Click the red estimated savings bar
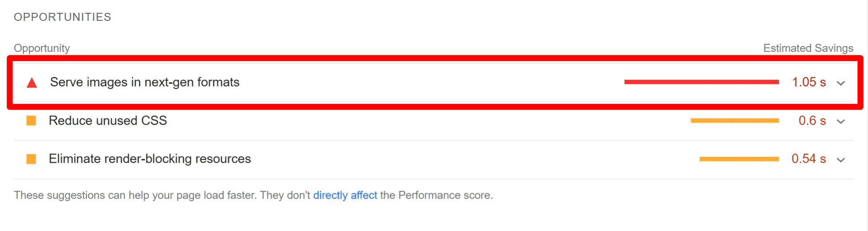The height and width of the screenshot is (231, 868). tap(701, 82)
